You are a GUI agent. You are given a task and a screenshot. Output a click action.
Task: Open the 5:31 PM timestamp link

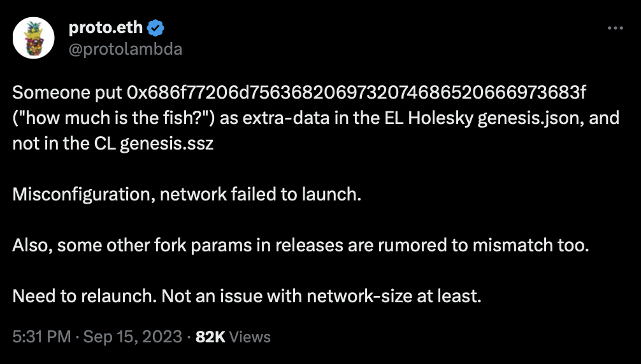(x=41, y=337)
